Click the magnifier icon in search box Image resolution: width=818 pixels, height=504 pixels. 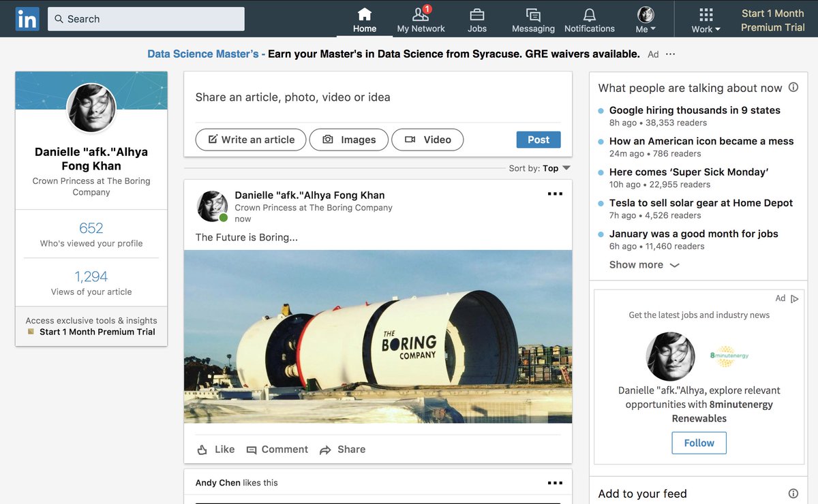[59, 19]
